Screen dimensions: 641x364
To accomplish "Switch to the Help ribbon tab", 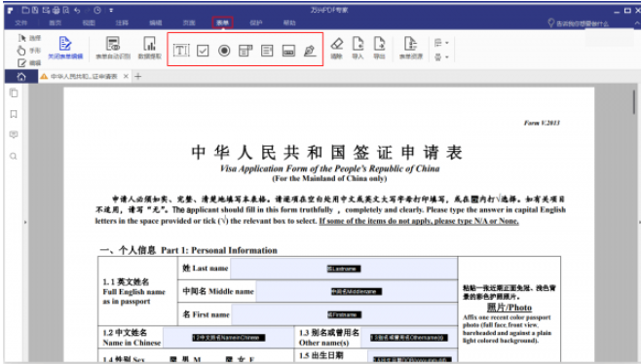I will coord(289,23).
